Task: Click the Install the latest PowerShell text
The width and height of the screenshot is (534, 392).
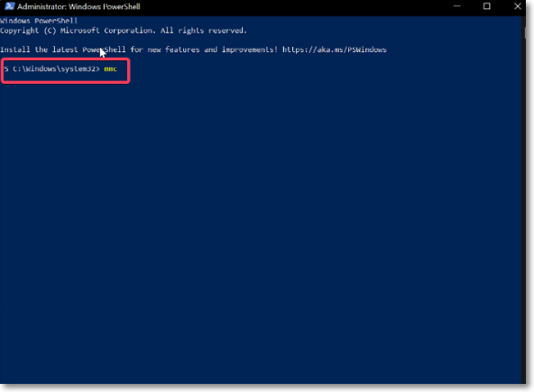Action: coord(63,50)
